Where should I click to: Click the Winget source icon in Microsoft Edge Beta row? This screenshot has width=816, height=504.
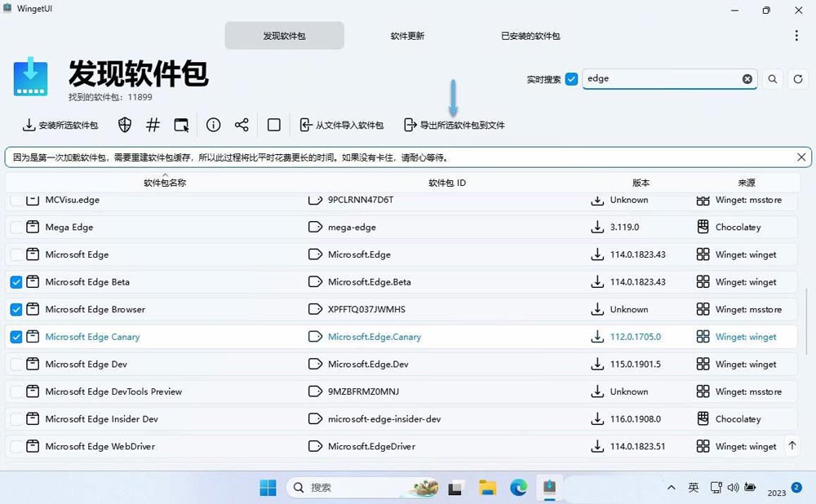[x=703, y=282]
